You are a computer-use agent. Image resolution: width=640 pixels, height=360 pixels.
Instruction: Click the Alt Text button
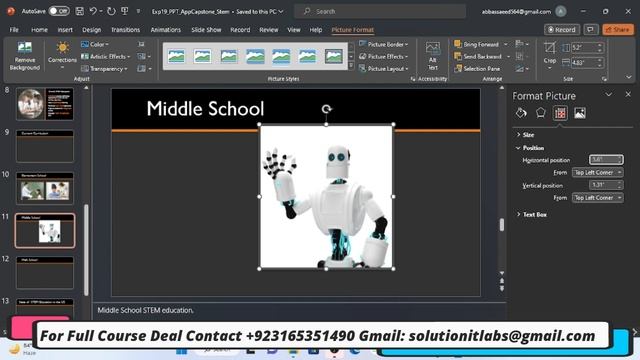433,56
